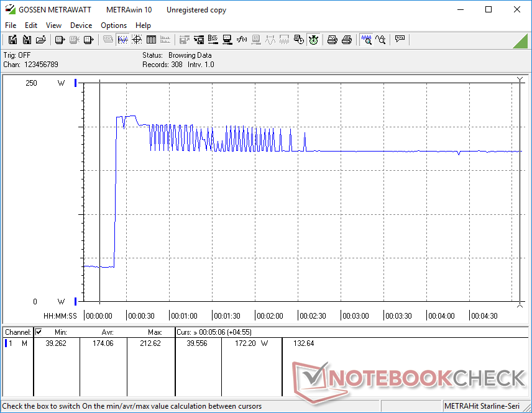The height and width of the screenshot is (413, 532).
Task: Click the greyed curve compare icon
Action: [x=270, y=40]
